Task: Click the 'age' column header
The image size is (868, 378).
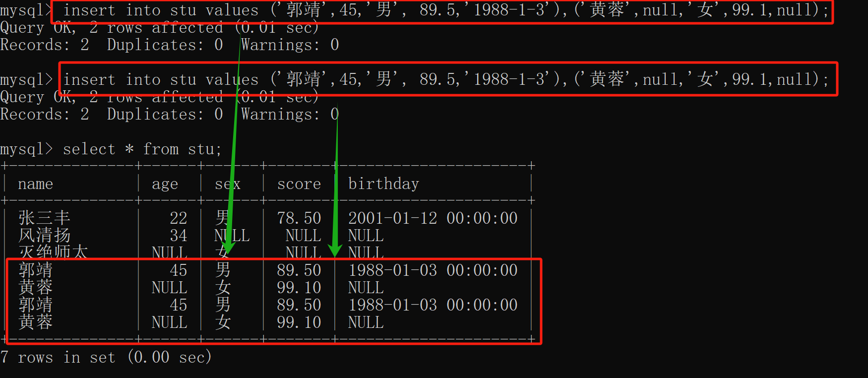Action: tap(165, 184)
